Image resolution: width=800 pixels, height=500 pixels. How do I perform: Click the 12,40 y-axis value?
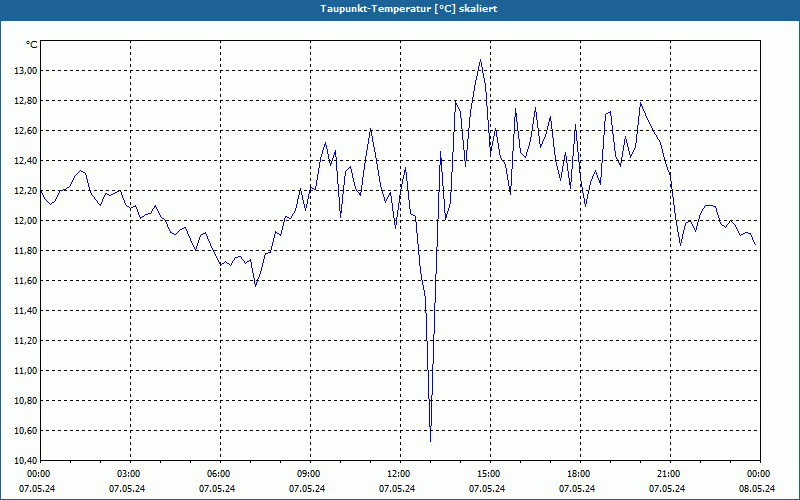(x=26, y=161)
